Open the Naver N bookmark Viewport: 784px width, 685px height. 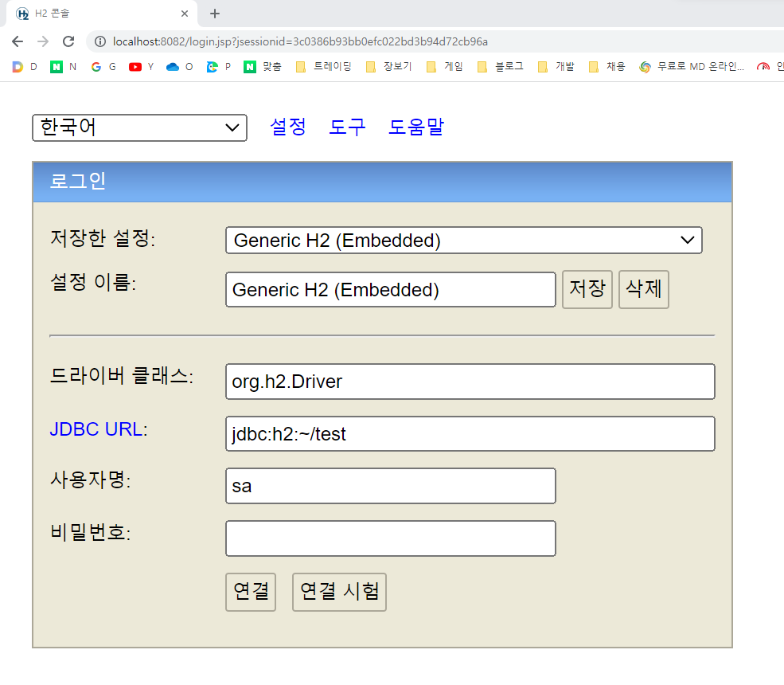[64, 67]
